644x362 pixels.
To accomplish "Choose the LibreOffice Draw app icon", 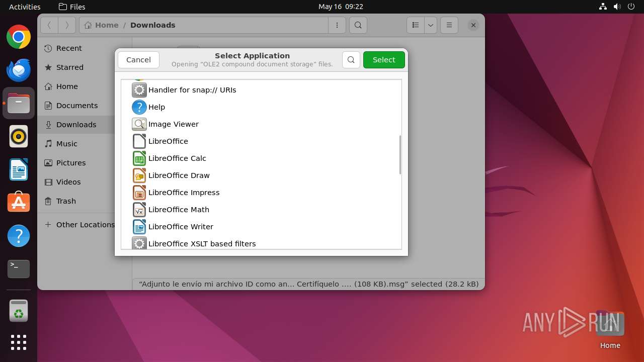I will coord(139,175).
